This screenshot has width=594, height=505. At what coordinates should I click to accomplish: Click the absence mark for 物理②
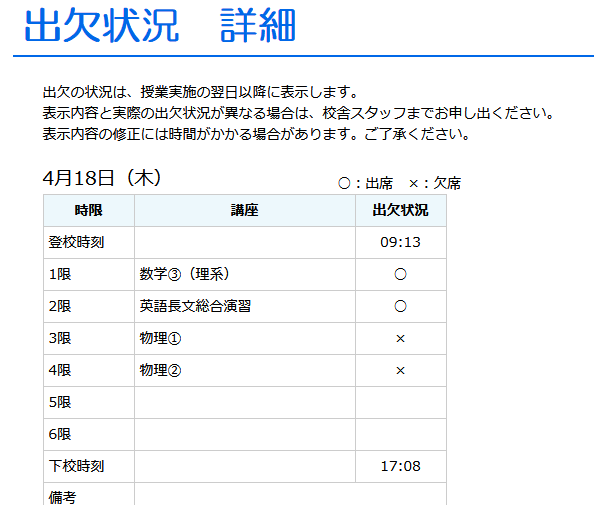coord(400,371)
